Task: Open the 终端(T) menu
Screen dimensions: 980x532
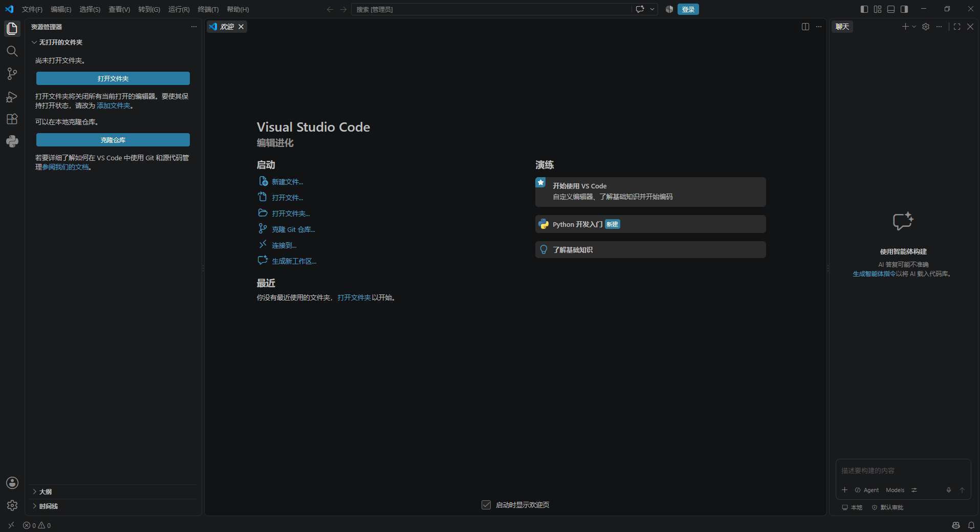Action: tap(208, 9)
